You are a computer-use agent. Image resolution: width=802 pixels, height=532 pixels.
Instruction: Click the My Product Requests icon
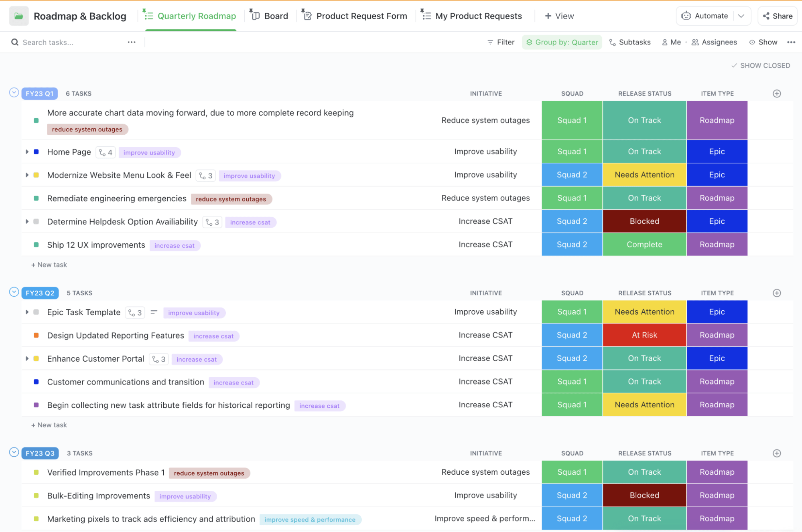click(425, 16)
